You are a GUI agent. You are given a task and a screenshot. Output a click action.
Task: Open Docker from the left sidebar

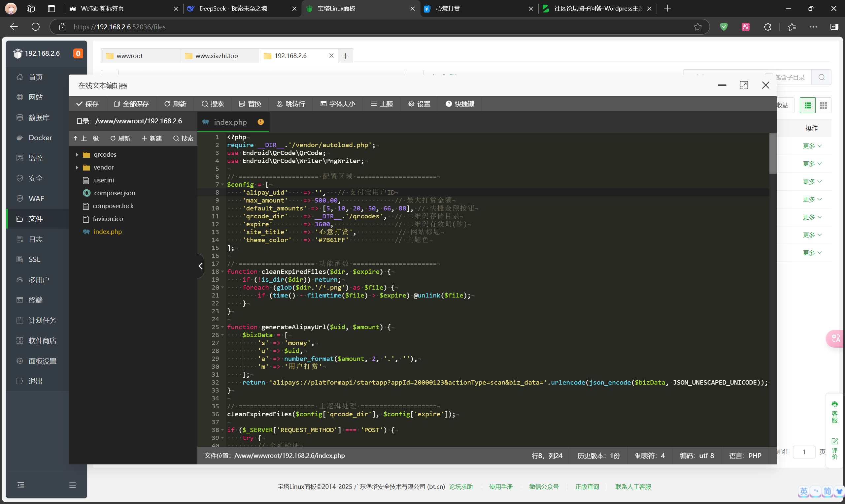click(40, 138)
